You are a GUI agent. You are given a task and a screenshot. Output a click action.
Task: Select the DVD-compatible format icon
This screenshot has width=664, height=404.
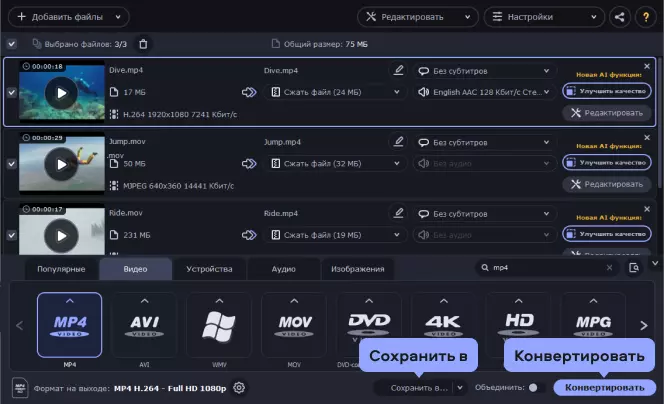tap(369, 324)
